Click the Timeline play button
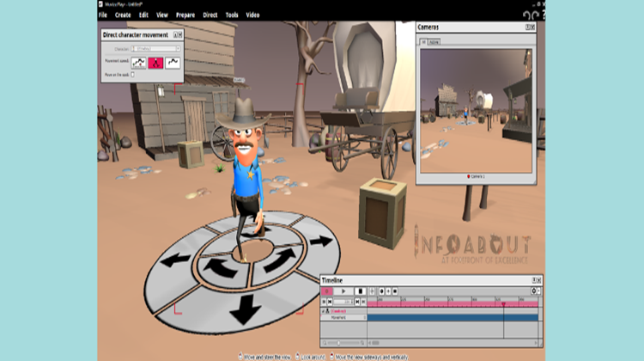This screenshot has height=361, width=644. pos(343,291)
